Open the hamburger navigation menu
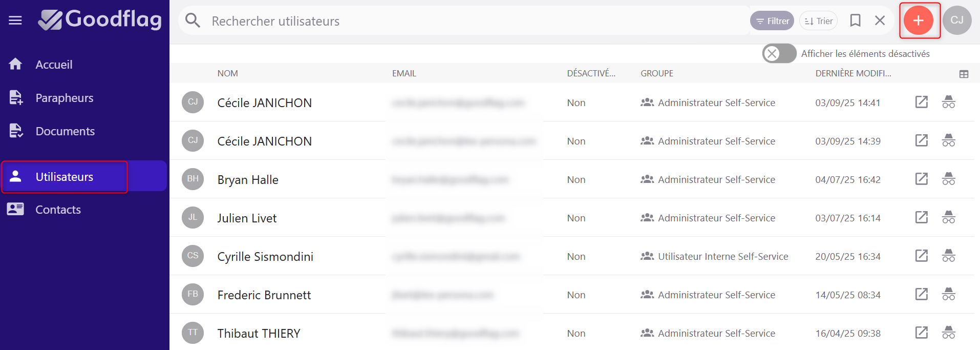Viewport: 980px width, 350px height. coord(15,20)
